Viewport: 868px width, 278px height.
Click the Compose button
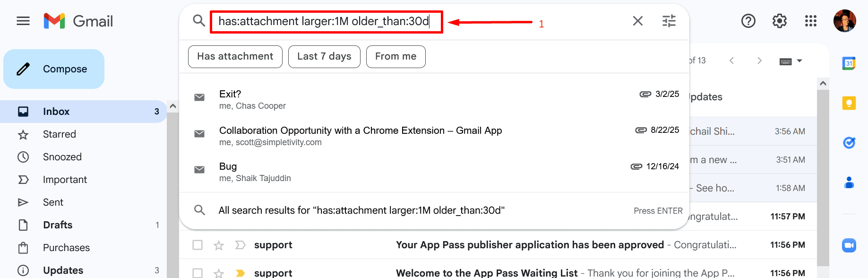(54, 69)
